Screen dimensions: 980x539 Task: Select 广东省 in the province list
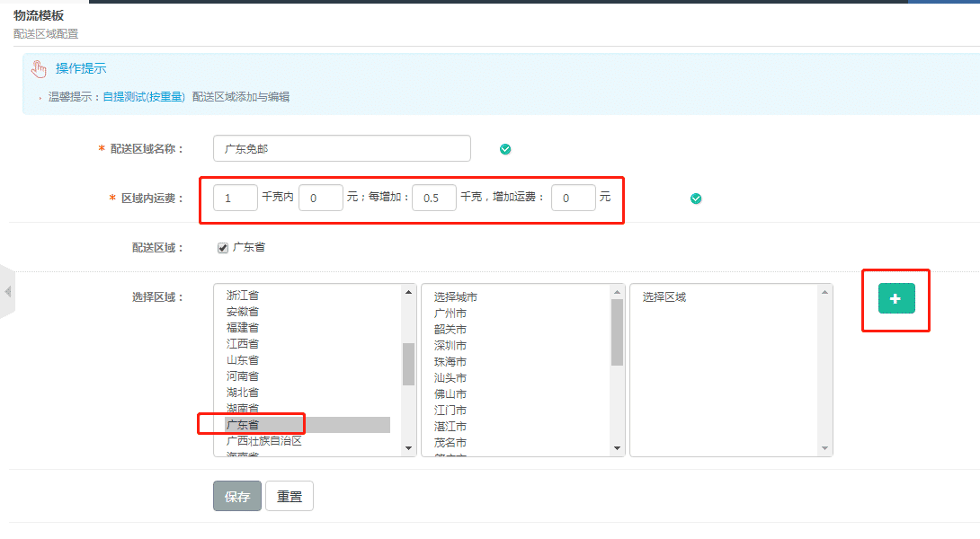[244, 425]
